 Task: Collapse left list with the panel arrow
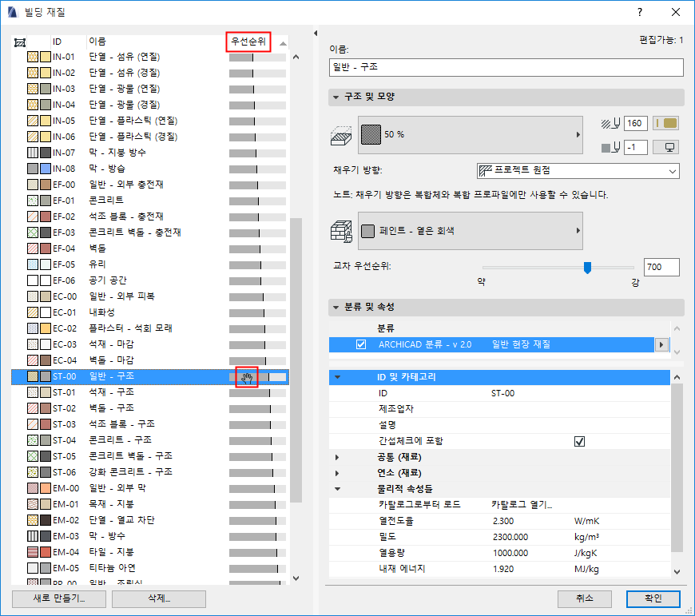point(316,34)
